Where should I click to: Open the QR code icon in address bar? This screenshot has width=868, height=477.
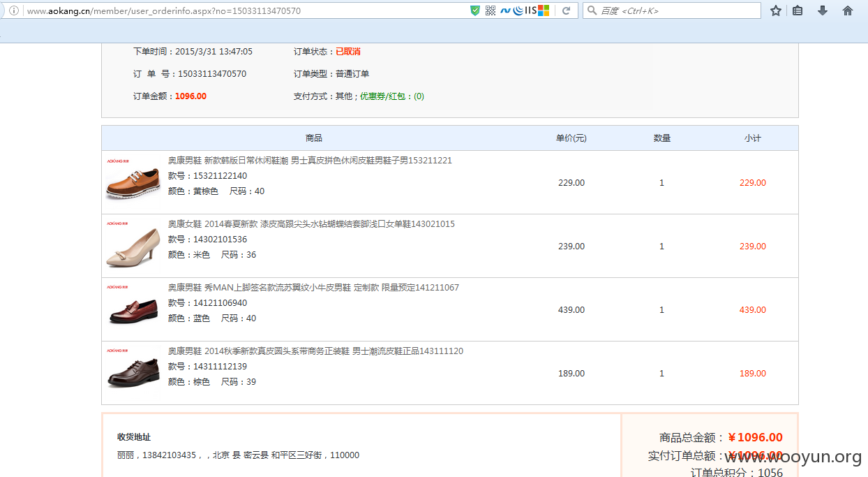491,10
